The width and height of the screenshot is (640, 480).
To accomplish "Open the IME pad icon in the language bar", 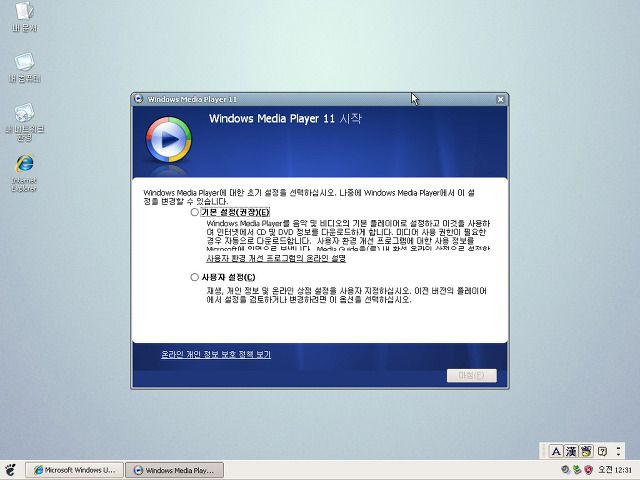I will 587,451.
